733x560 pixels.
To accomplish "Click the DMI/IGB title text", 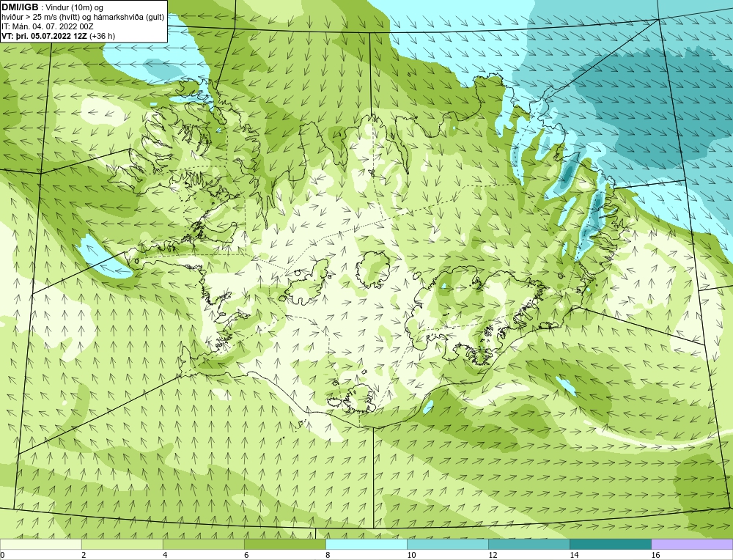I will coord(20,7).
